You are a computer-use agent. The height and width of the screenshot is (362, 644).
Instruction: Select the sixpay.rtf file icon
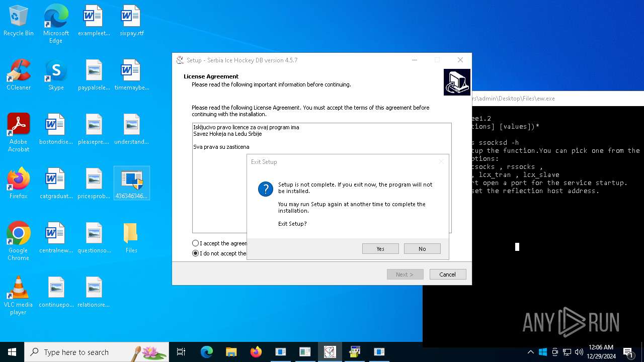point(131,21)
